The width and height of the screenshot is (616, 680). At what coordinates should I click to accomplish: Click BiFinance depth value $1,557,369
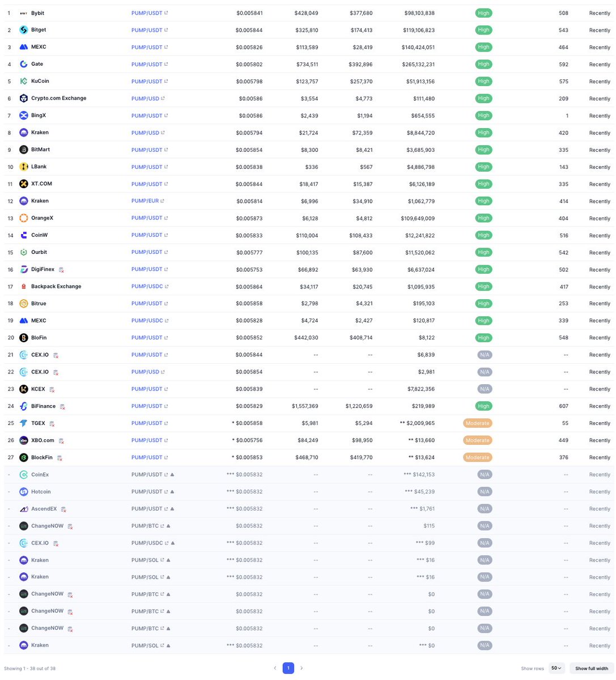(x=305, y=406)
